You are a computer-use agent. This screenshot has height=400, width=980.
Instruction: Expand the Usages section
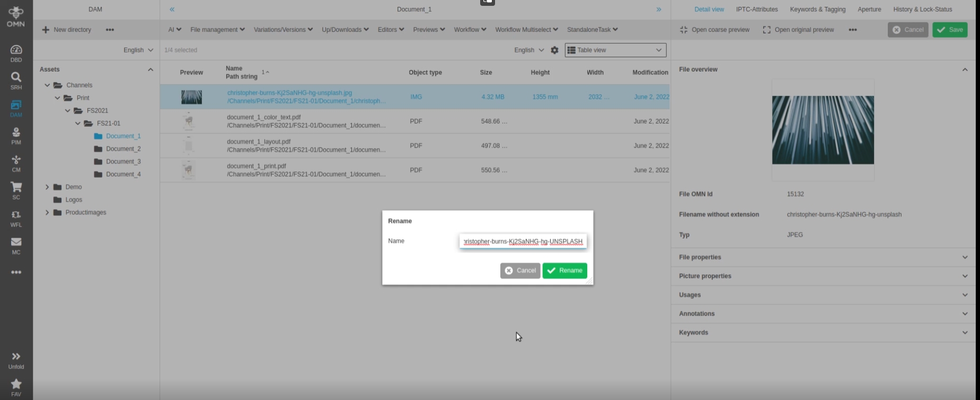point(823,295)
